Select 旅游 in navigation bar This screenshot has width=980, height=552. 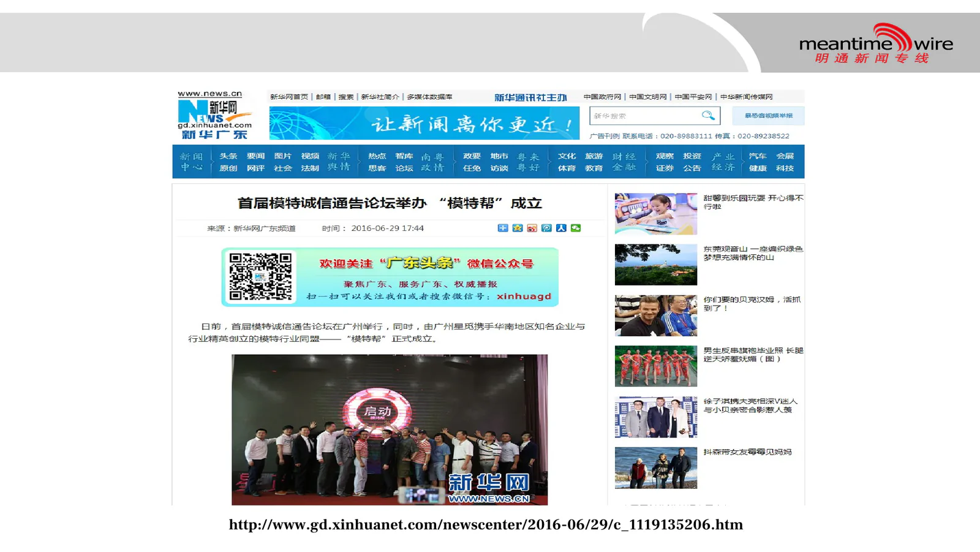point(594,156)
